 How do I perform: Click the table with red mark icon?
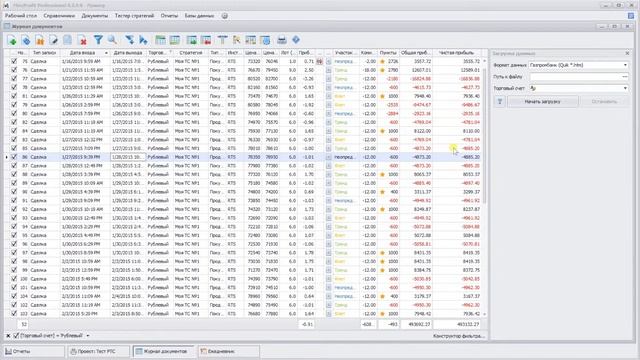206,40
